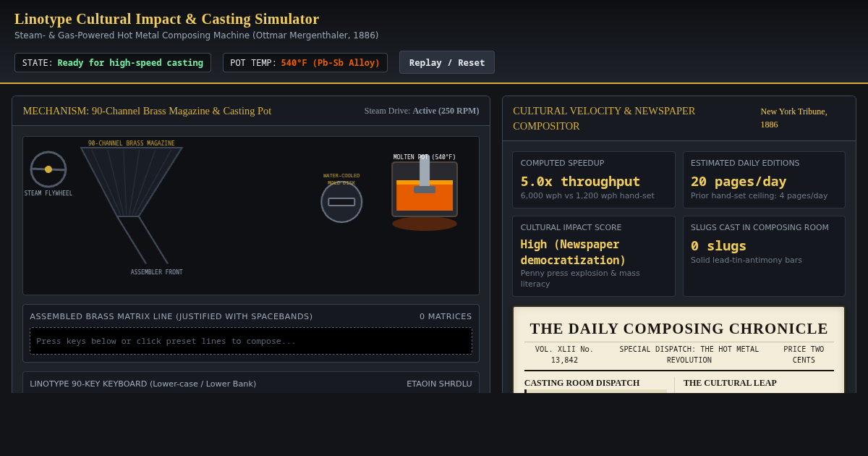
Task: Click 'THE CULTURAL LEAP' heading
Action: coord(730,383)
